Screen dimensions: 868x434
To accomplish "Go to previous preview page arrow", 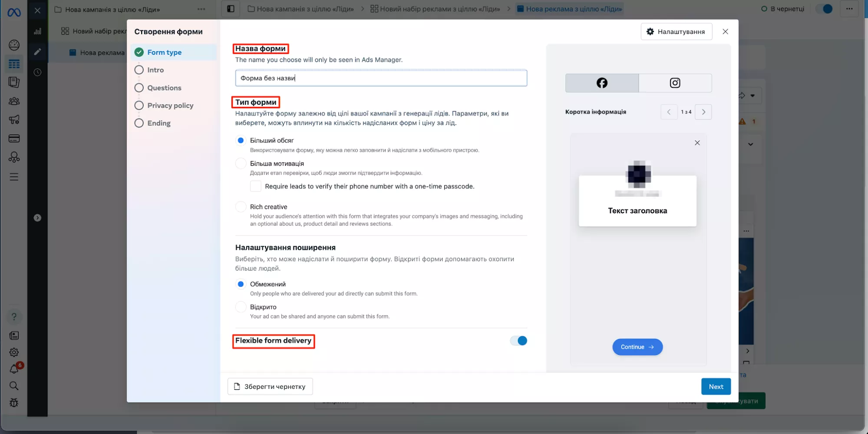I will (669, 112).
